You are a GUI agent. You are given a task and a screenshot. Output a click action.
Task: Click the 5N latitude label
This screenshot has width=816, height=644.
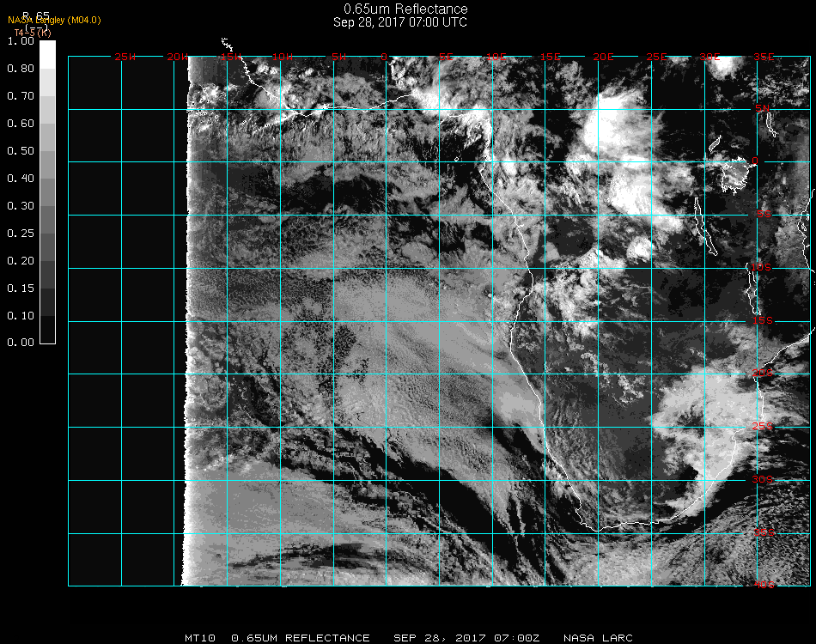pyautogui.click(x=763, y=108)
